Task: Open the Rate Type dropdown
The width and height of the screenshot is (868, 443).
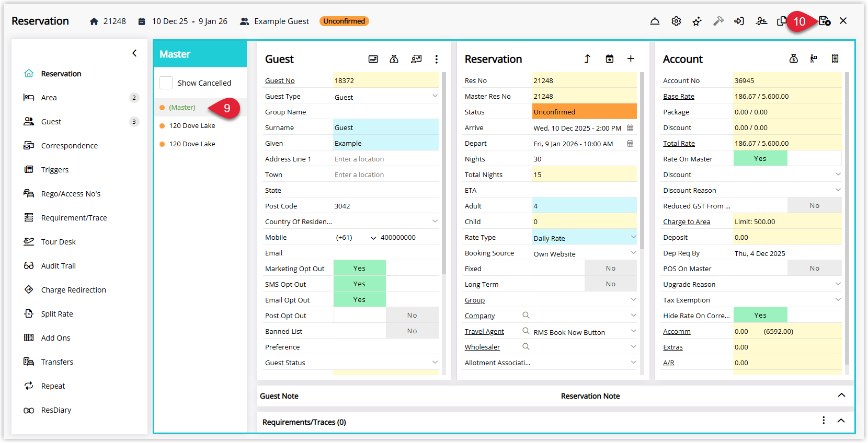Action: [634, 237]
